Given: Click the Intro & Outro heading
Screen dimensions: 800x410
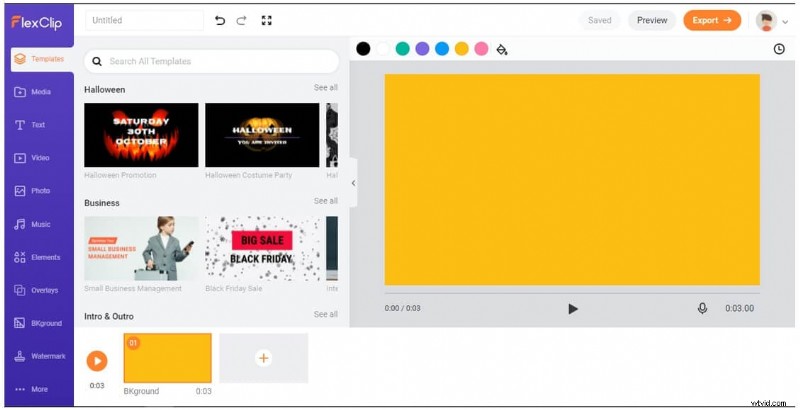Looking at the screenshot, I should tap(109, 317).
